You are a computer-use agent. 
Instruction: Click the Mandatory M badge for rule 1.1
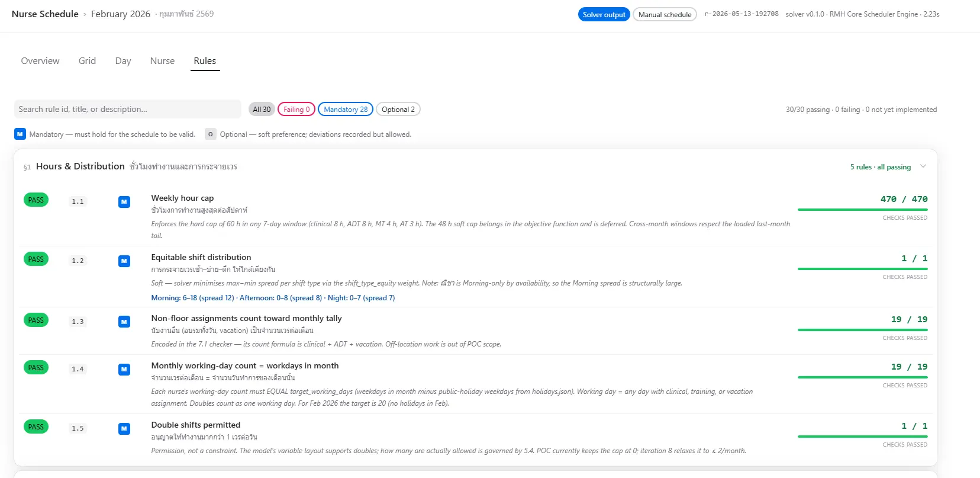(x=124, y=202)
